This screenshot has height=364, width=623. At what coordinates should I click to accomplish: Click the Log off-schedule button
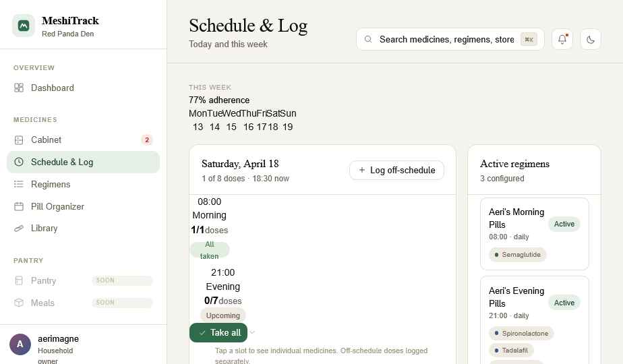pyautogui.click(x=396, y=170)
